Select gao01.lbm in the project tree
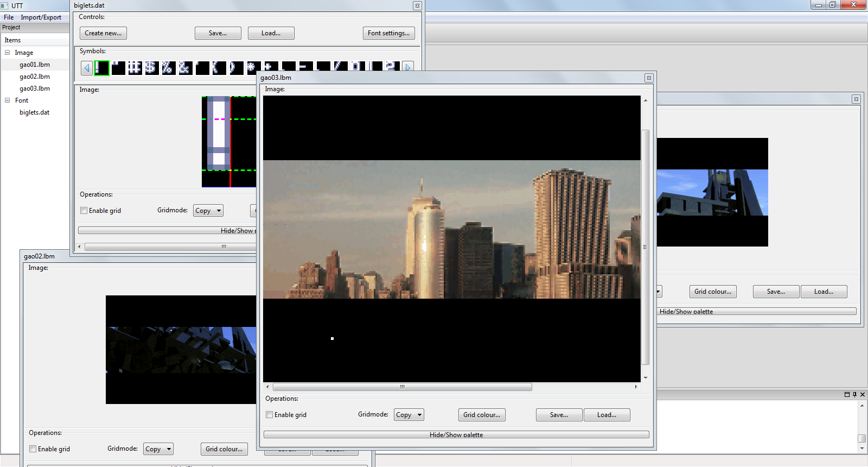 pos(35,65)
